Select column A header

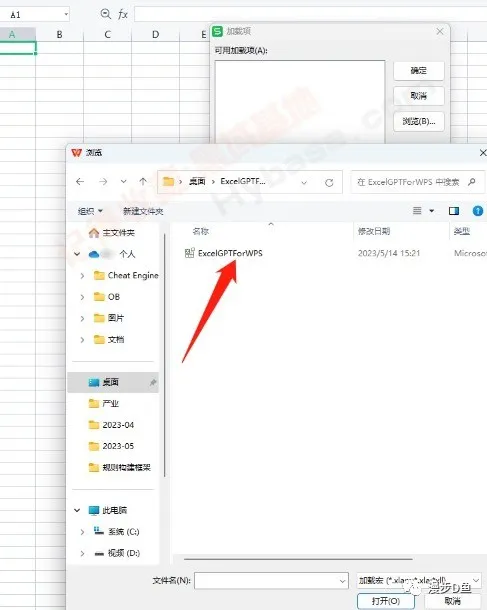tap(18, 34)
